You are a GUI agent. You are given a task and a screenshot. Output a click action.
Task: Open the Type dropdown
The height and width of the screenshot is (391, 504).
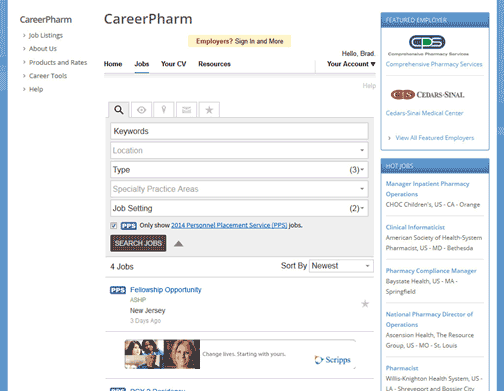[239, 170]
